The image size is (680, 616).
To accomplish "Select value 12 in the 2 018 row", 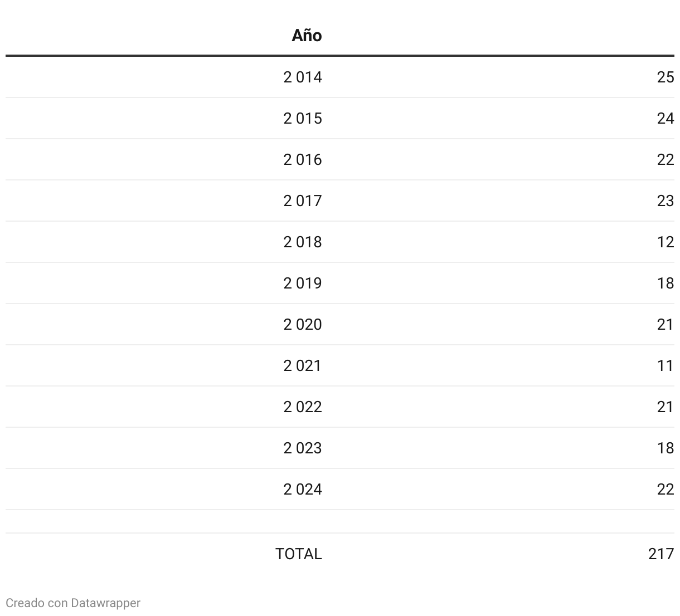I will [x=666, y=242].
